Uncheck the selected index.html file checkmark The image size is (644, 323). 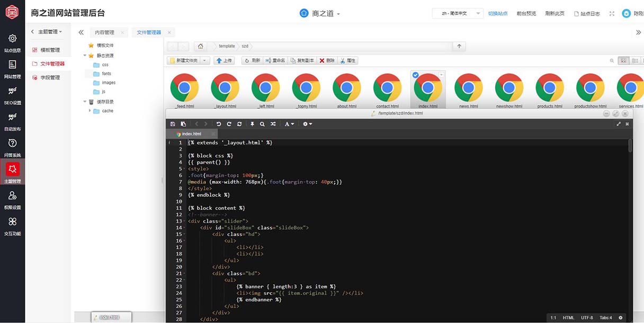click(x=415, y=75)
